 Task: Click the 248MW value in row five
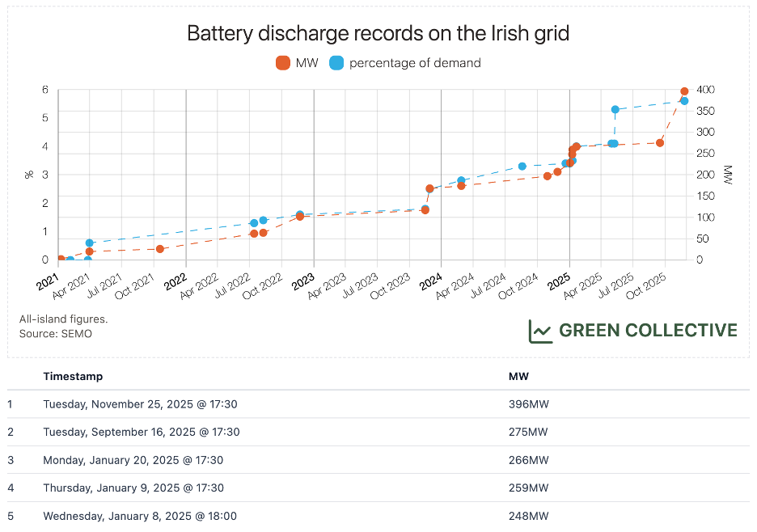[528, 516]
